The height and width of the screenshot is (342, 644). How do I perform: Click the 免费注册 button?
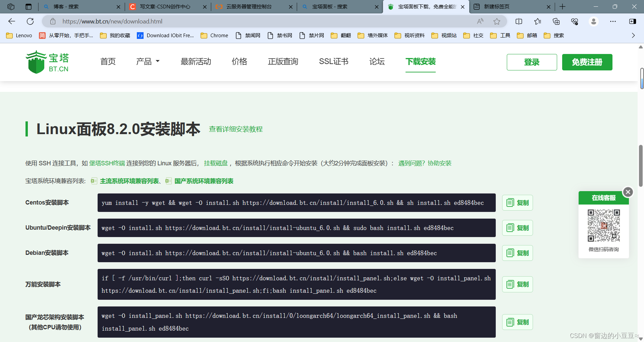[x=587, y=62]
